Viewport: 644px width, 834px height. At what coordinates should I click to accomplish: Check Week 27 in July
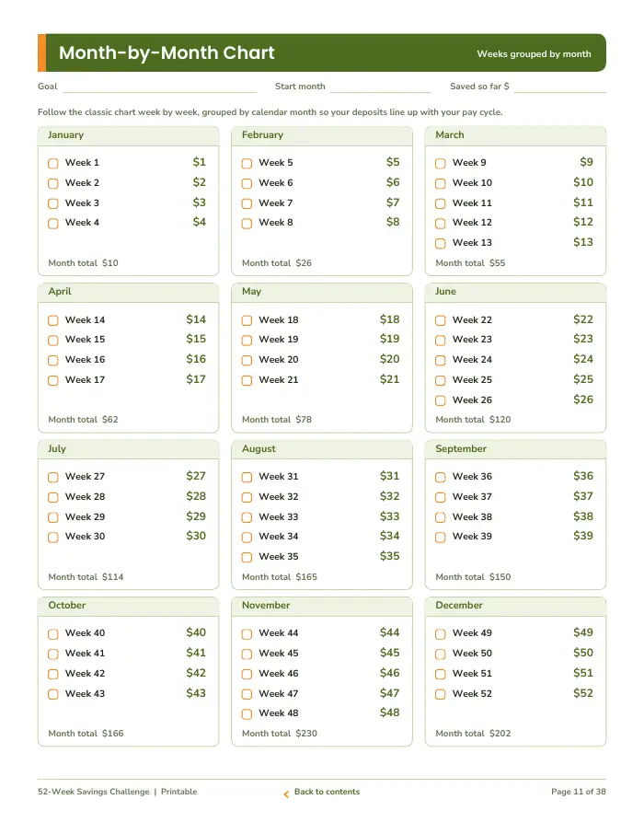tap(53, 477)
